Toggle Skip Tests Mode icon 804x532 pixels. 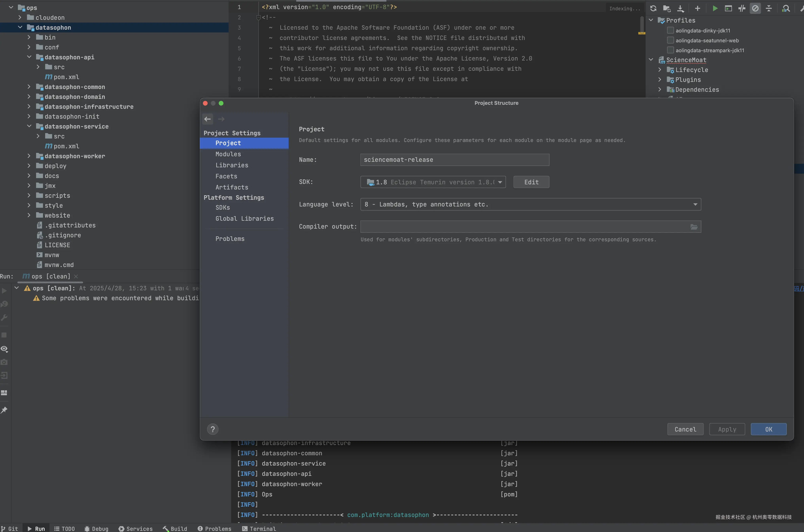tap(755, 9)
